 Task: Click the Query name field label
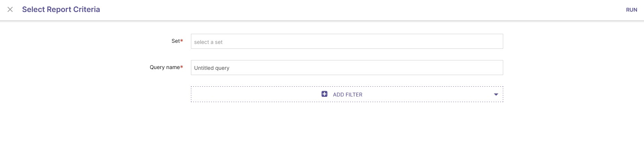coord(165,67)
